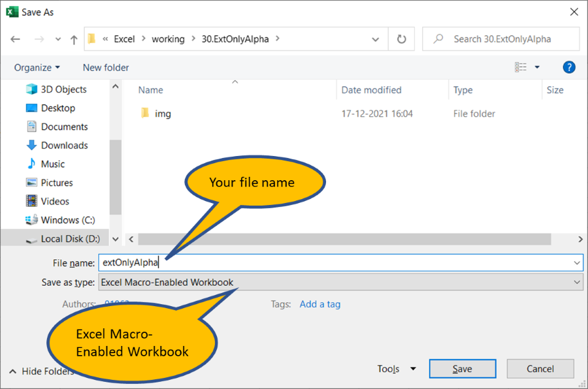Click the up one level arrow
Image resolution: width=588 pixels, height=389 pixels.
click(74, 39)
